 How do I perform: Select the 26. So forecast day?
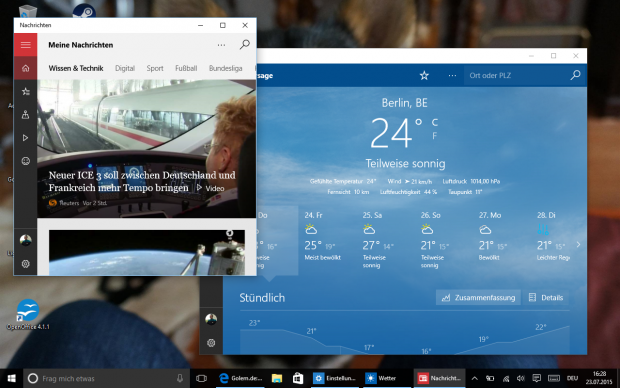tap(443, 240)
